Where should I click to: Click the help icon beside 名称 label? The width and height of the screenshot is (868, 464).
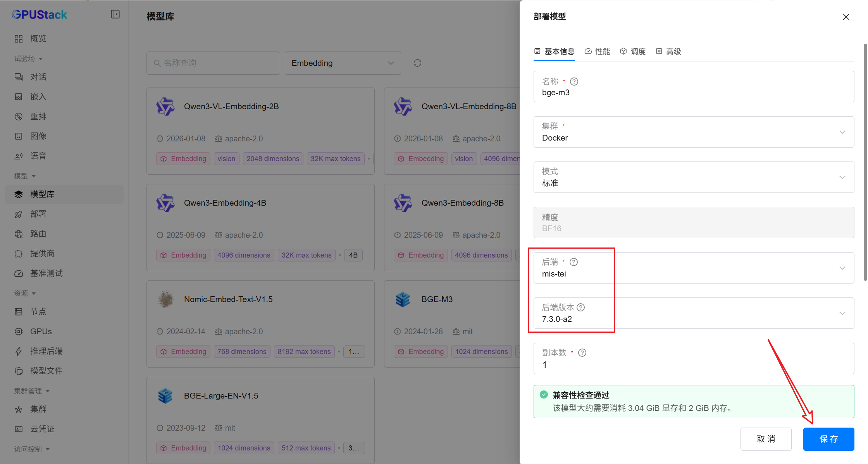coord(574,82)
